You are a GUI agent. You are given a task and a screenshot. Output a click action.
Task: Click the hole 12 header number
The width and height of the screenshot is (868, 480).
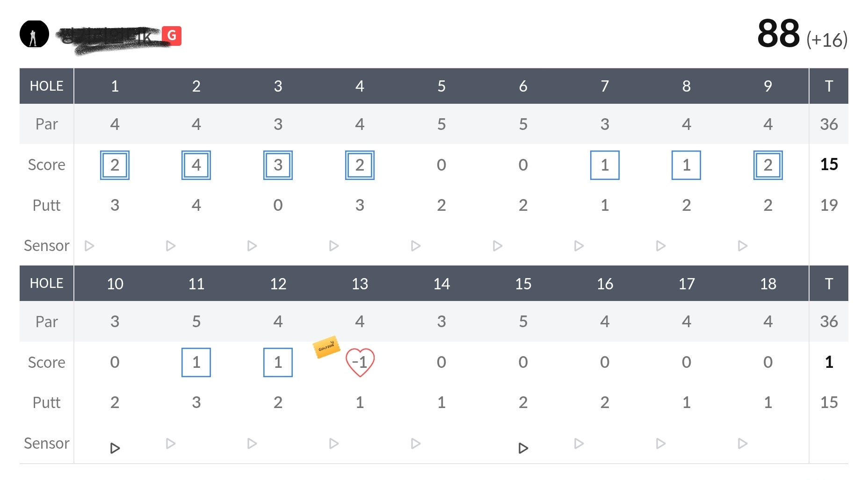278,284
